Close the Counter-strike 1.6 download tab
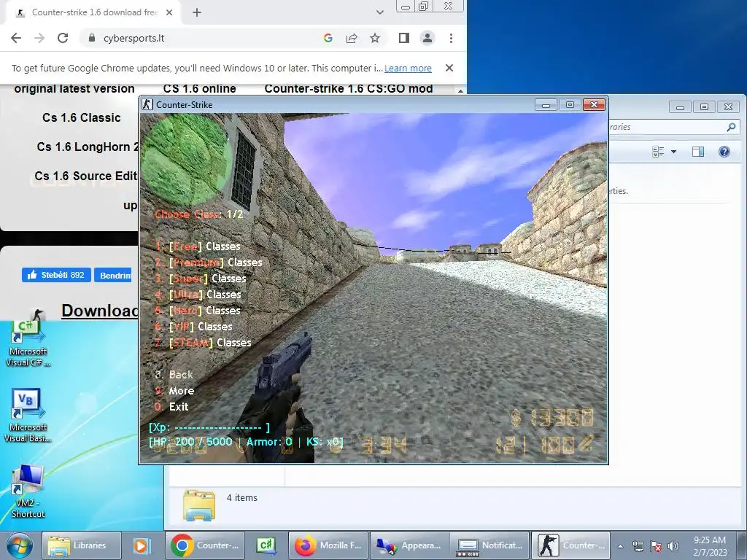 (169, 12)
